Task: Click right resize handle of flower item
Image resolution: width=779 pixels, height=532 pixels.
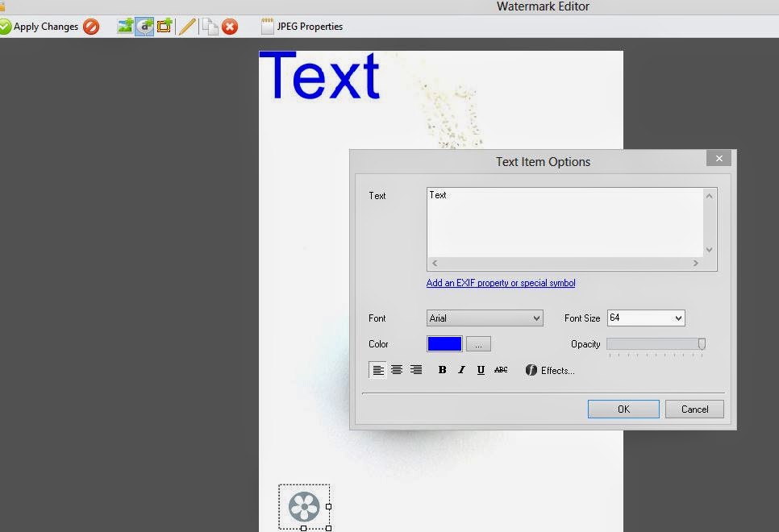Action: (328, 507)
